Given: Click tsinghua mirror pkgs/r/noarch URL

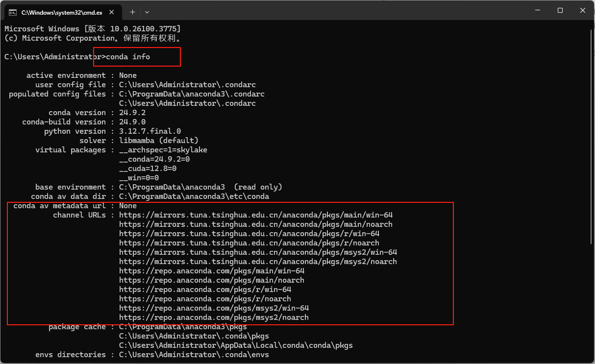Looking at the screenshot, I should pos(249,243).
